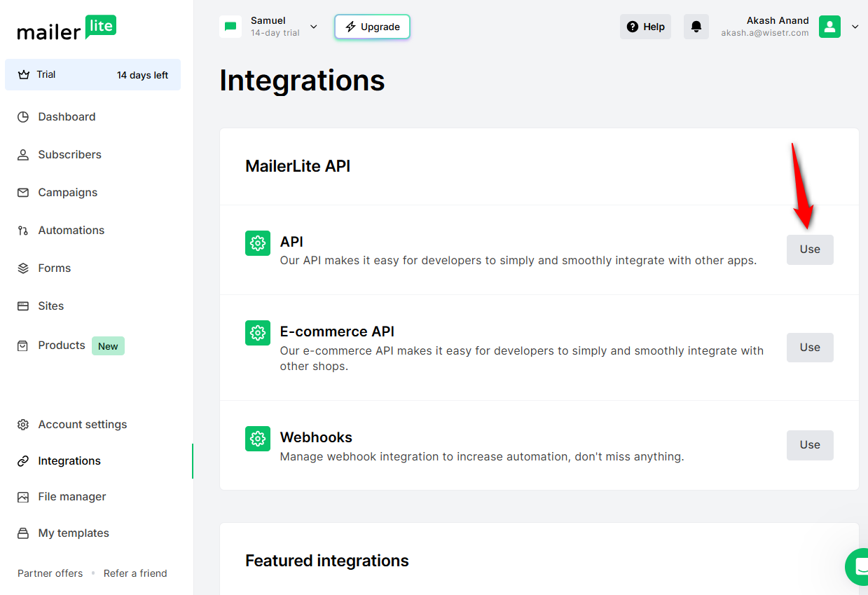
Task: Click the Upgrade button
Action: (372, 27)
